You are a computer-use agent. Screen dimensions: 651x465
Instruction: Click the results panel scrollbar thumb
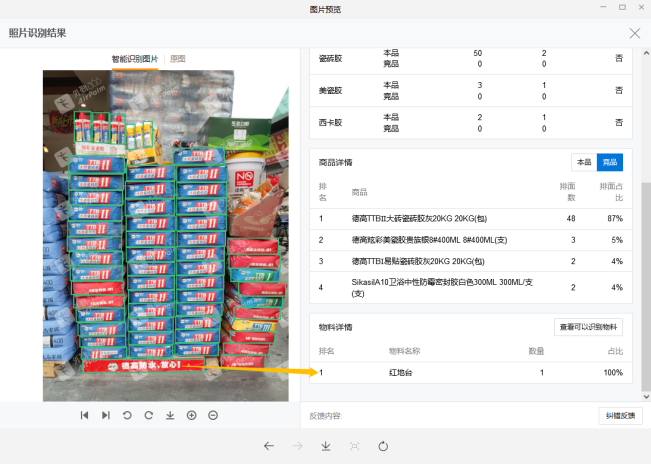[646, 286]
